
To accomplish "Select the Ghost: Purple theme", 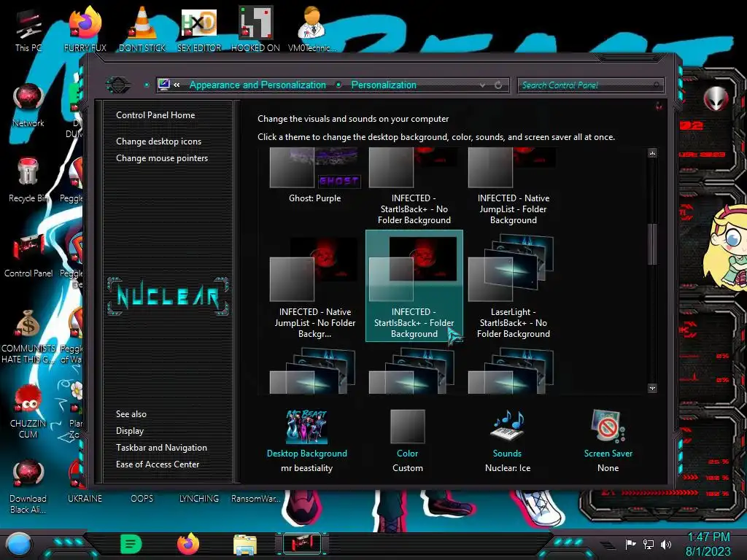I will coord(315,176).
